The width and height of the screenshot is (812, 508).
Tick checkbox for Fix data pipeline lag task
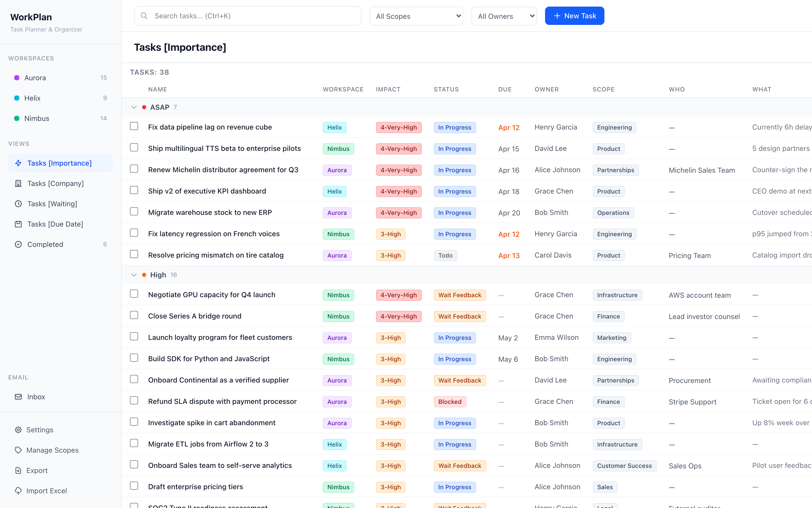[134, 126]
